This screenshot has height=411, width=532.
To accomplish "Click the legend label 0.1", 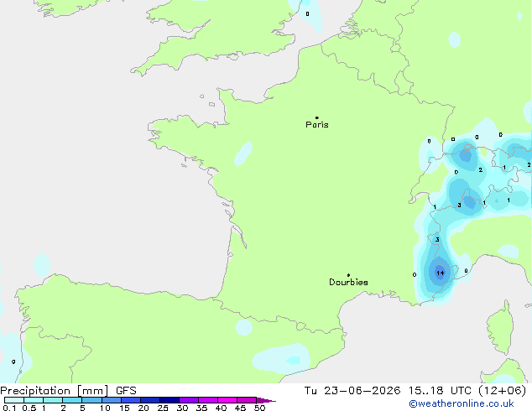I will 9,408.
